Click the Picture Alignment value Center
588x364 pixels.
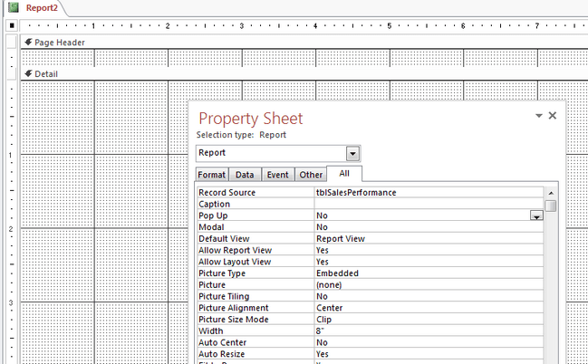429,308
